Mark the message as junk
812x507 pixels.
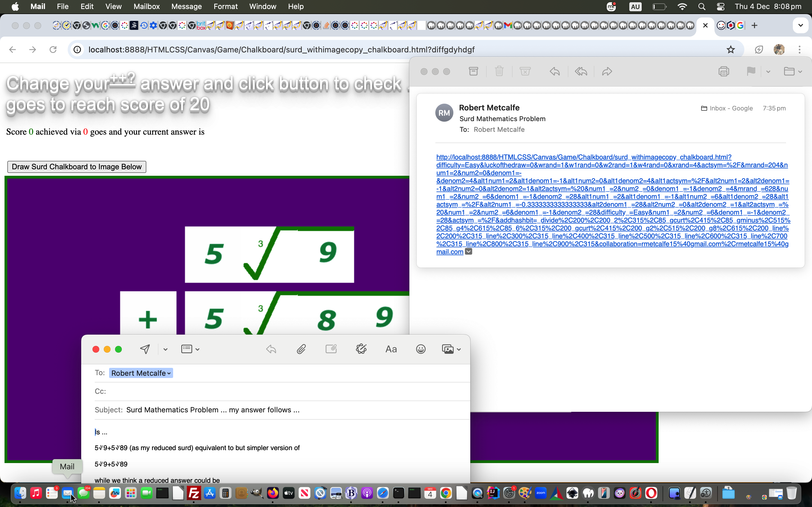524,71
